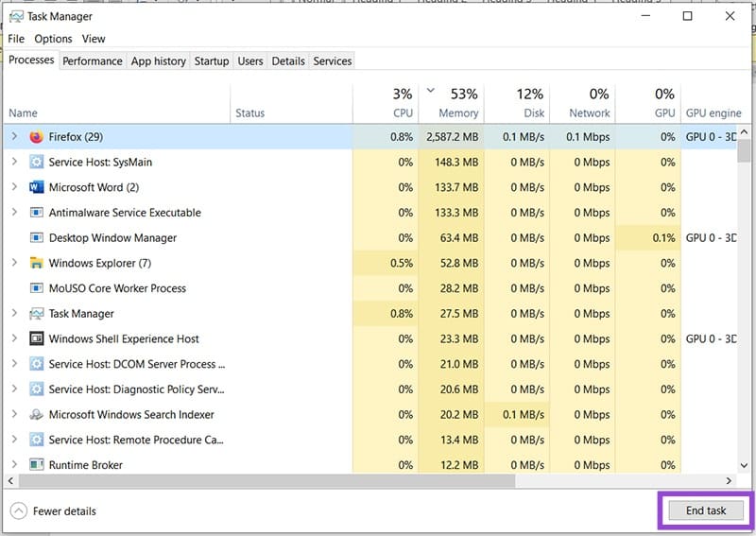Click the Windows Explorer folder icon
Screen dimensions: 756x536
point(36,263)
